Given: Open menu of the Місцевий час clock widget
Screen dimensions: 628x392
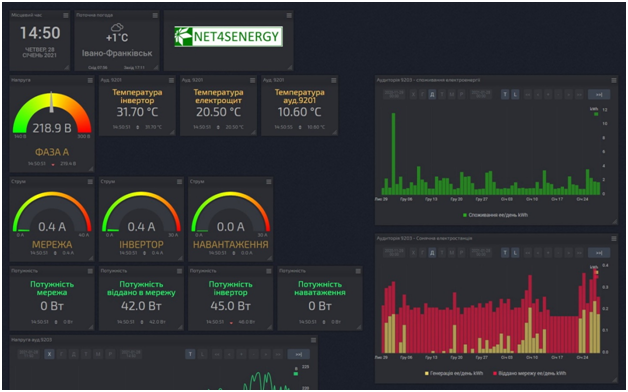Looking at the screenshot, I should pyautogui.click(x=66, y=15).
